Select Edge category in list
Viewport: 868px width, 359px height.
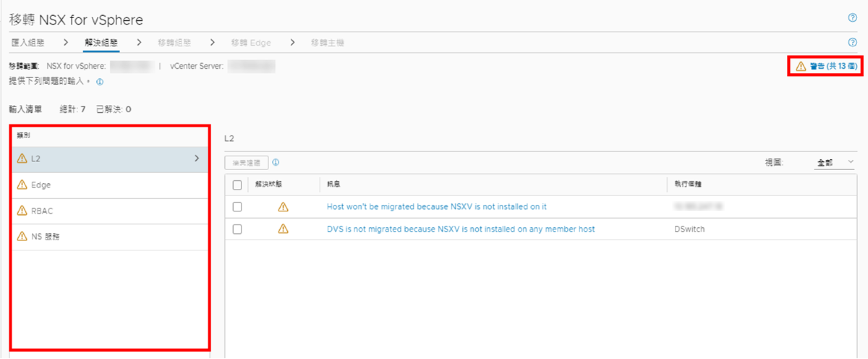(x=110, y=185)
